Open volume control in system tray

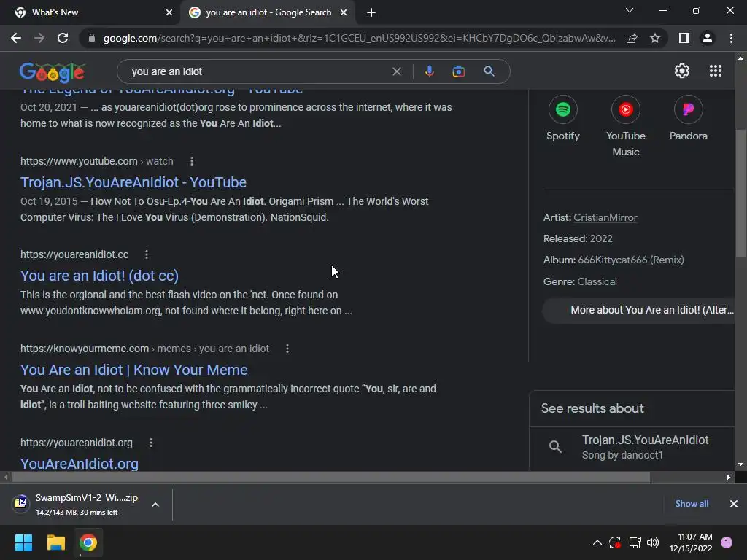[653, 542]
